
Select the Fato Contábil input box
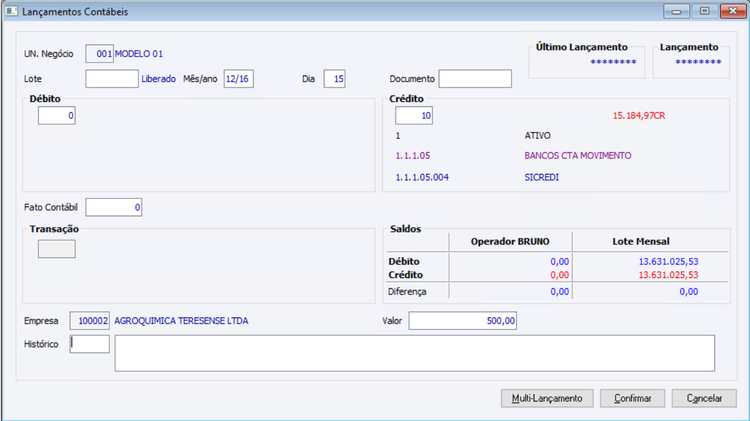click(114, 207)
